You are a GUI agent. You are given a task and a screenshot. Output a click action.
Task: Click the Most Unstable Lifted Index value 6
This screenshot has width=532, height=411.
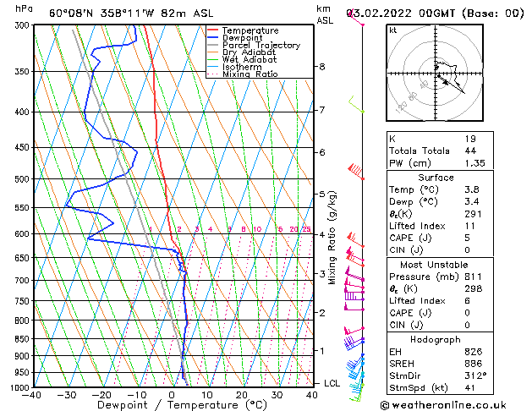click(x=468, y=301)
